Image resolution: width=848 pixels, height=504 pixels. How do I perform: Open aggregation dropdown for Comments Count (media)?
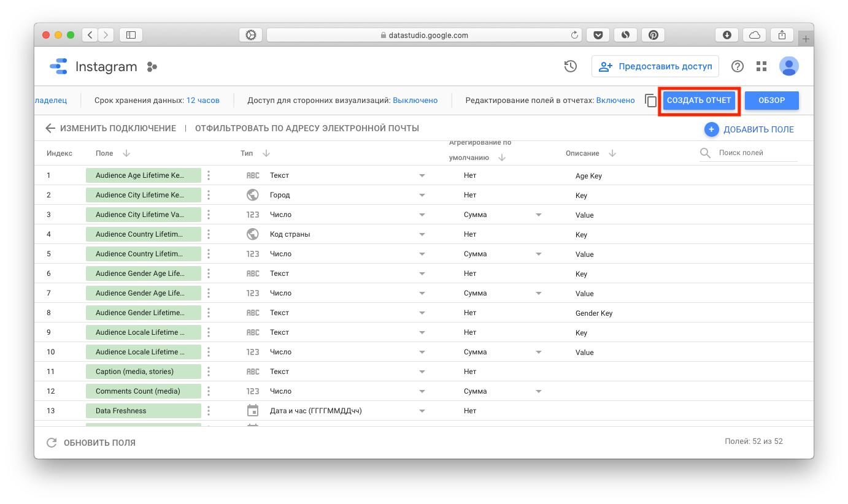538,391
